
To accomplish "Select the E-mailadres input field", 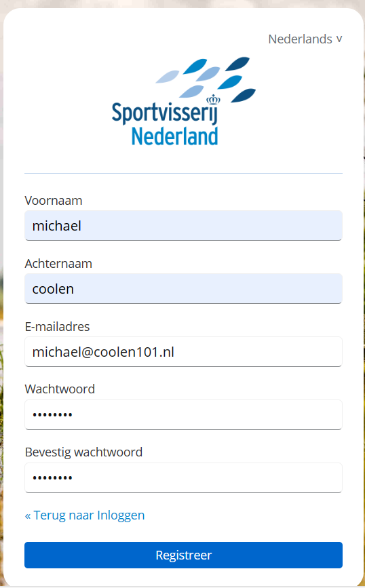I will pos(183,352).
